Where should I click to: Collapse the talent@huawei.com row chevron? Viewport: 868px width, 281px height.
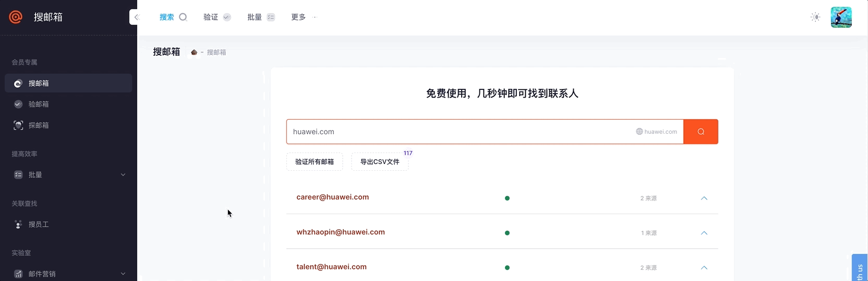704,267
